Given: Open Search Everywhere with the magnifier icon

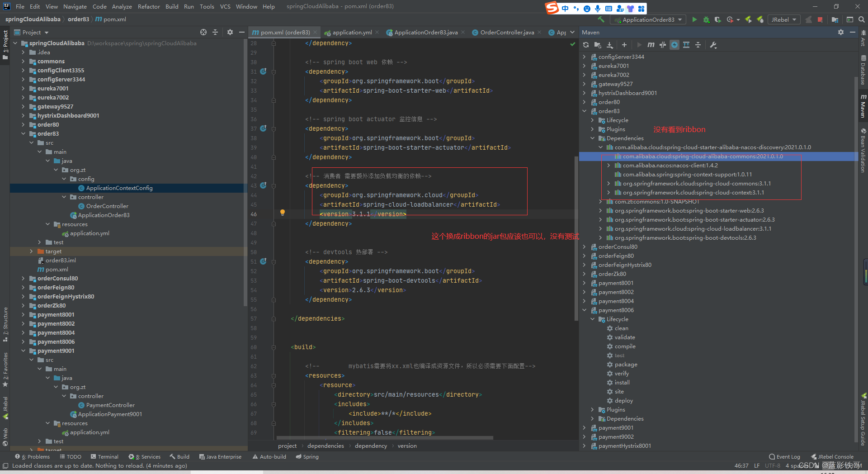Looking at the screenshot, I should tap(862, 19).
